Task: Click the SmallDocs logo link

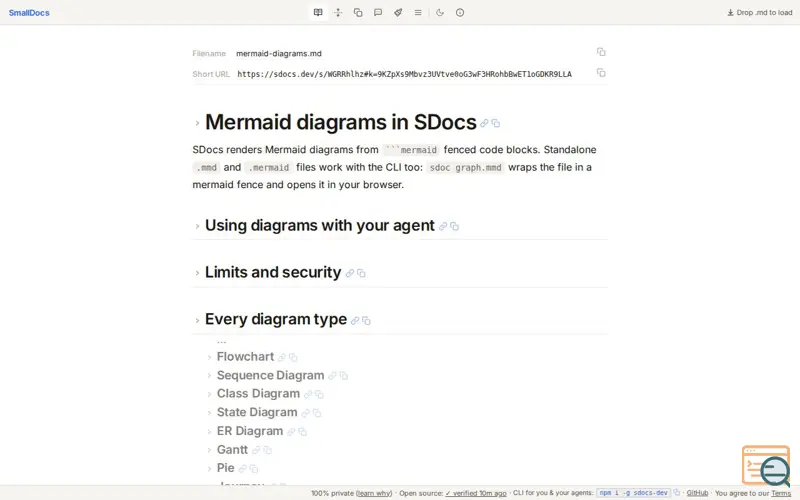Action: click(x=29, y=13)
